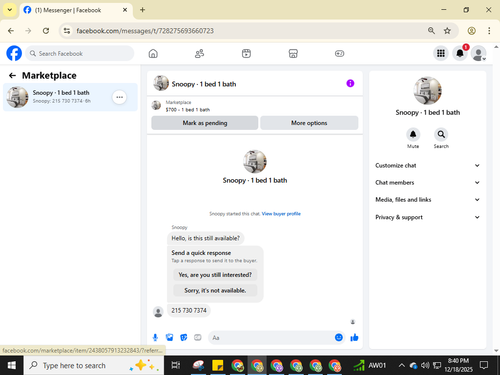Open the Gaming icon in top navigation
The width and height of the screenshot is (500, 375).
pyautogui.click(x=339, y=53)
